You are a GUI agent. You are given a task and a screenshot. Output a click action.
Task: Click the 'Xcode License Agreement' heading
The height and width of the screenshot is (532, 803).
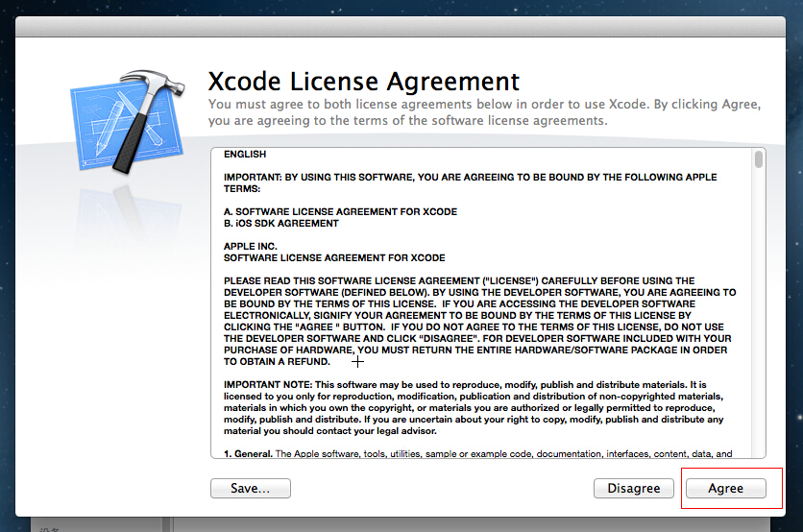pyautogui.click(x=364, y=82)
